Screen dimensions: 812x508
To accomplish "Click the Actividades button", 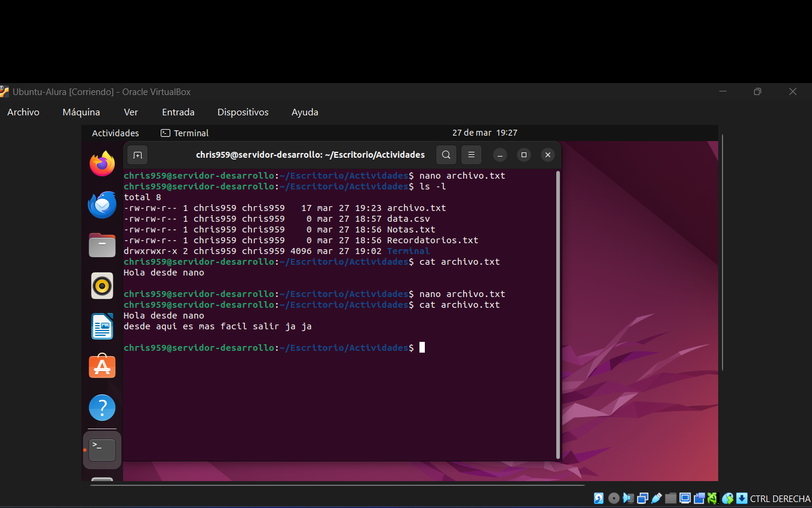I will coord(115,133).
